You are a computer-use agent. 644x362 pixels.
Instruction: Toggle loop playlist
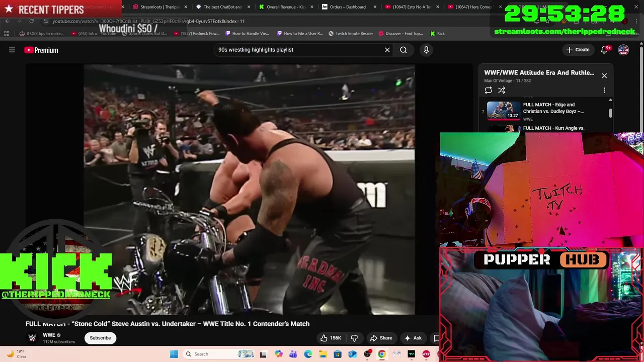488,90
